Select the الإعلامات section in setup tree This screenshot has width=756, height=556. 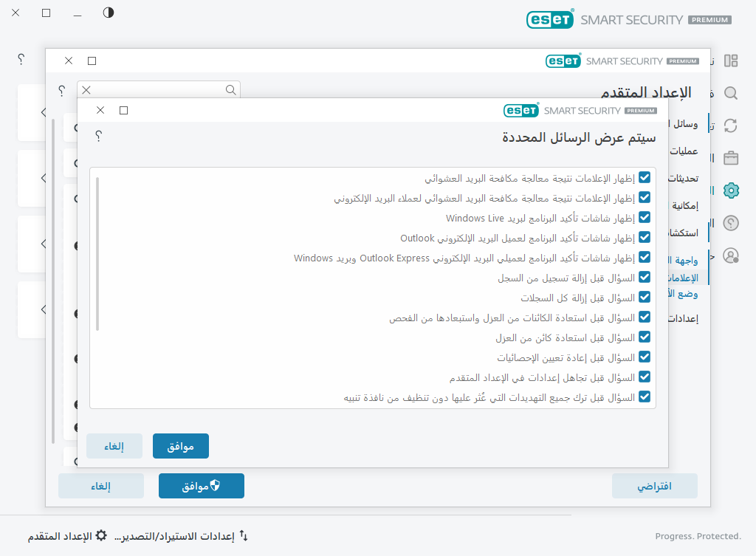tap(682, 277)
